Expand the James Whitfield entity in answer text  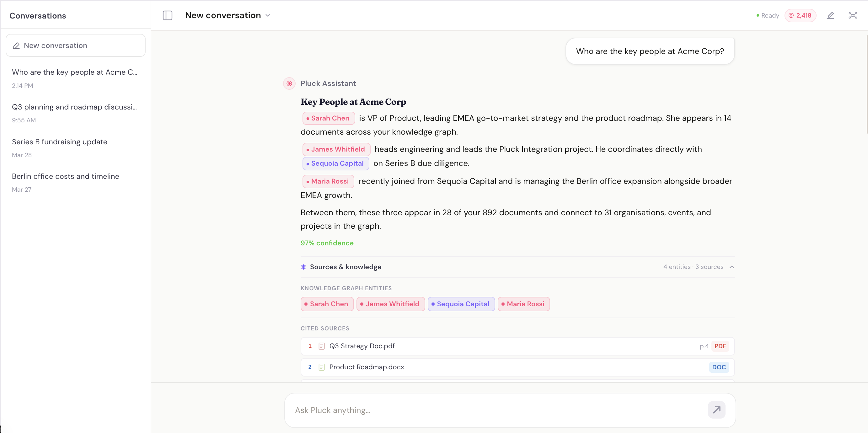click(x=336, y=149)
